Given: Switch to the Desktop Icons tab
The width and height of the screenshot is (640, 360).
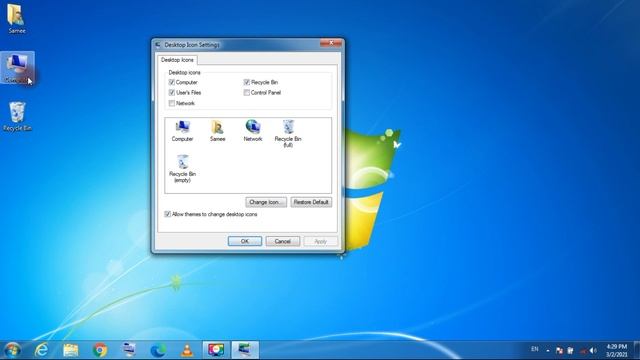Looking at the screenshot, I should pos(177,60).
